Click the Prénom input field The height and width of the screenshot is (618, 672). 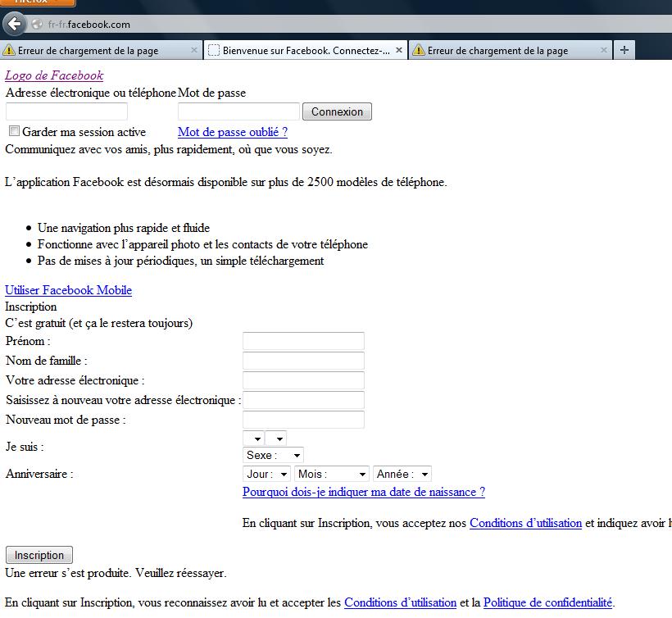303,341
